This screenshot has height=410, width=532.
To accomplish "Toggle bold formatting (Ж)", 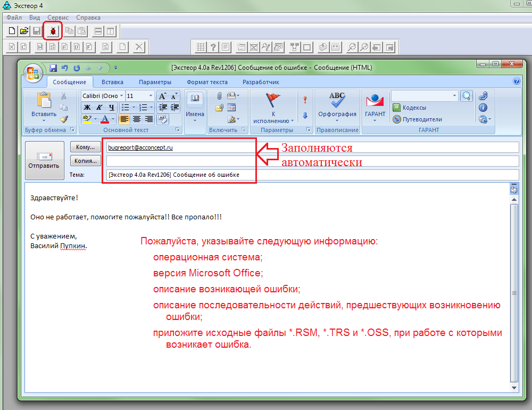I will pos(87,108).
